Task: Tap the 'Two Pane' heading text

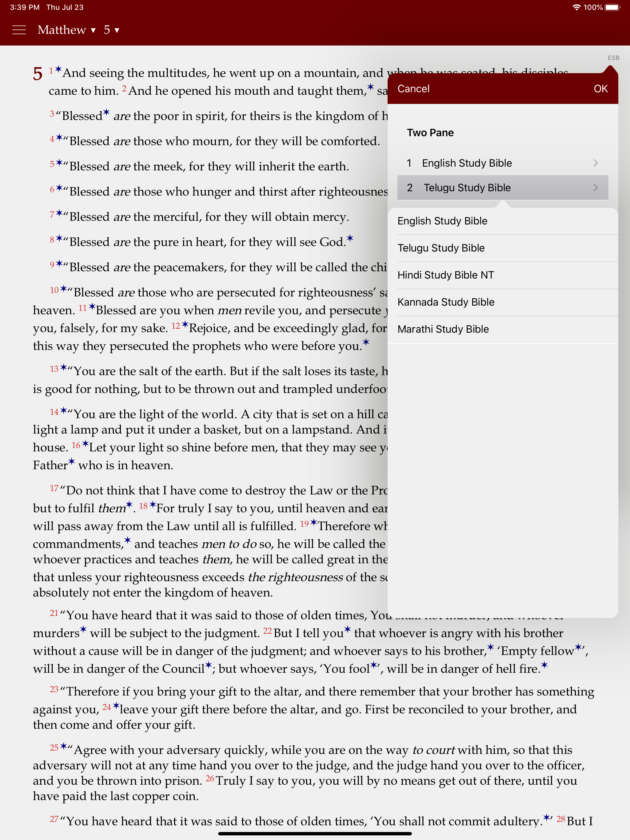Action: [430, 133]
